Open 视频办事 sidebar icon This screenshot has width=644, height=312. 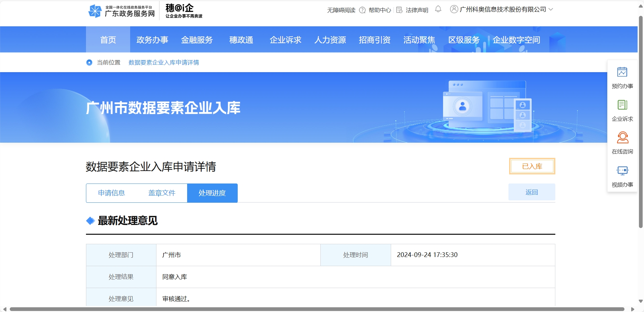click(x=622, y=171)
